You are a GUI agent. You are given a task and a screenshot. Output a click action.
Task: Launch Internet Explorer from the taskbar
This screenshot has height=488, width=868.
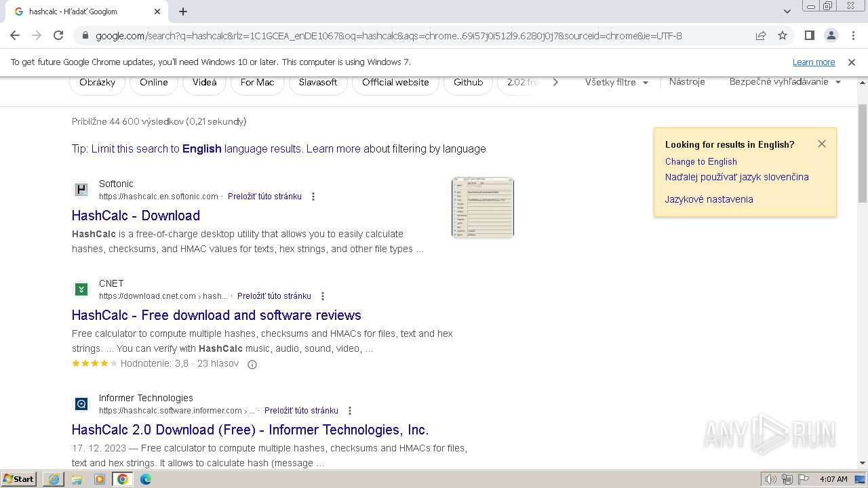pos(54,479)
